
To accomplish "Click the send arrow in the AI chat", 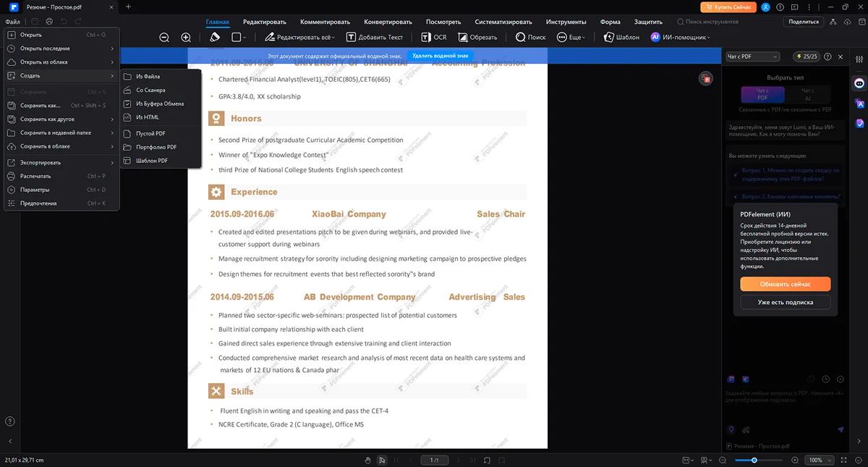I will [x=841, y=429].
